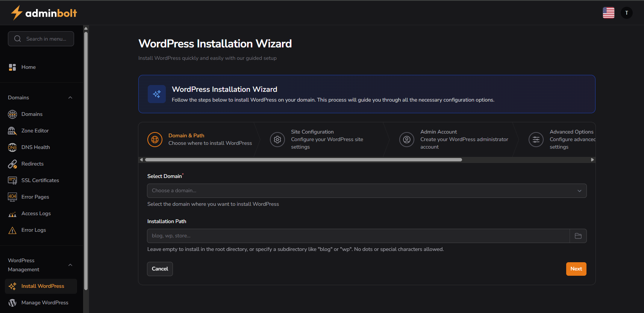
Task: Open Access Logs menu entry
Action: point(41,213)
